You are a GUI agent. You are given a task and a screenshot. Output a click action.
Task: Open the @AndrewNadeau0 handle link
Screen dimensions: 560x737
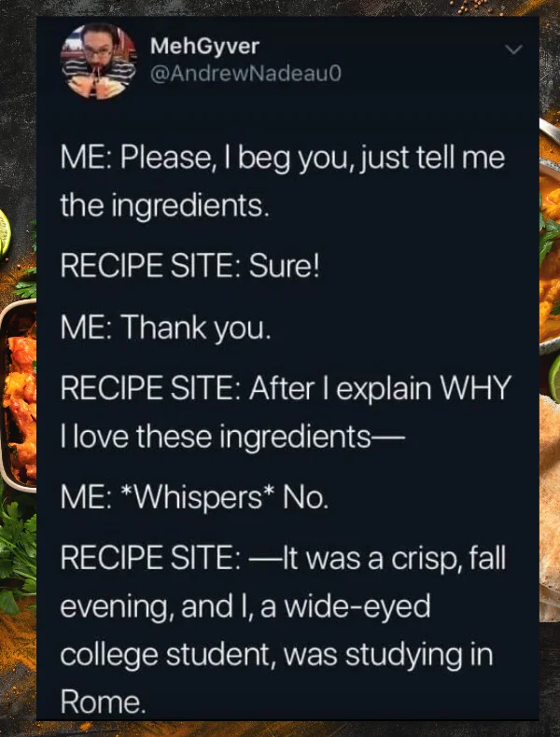pos(245,74)
